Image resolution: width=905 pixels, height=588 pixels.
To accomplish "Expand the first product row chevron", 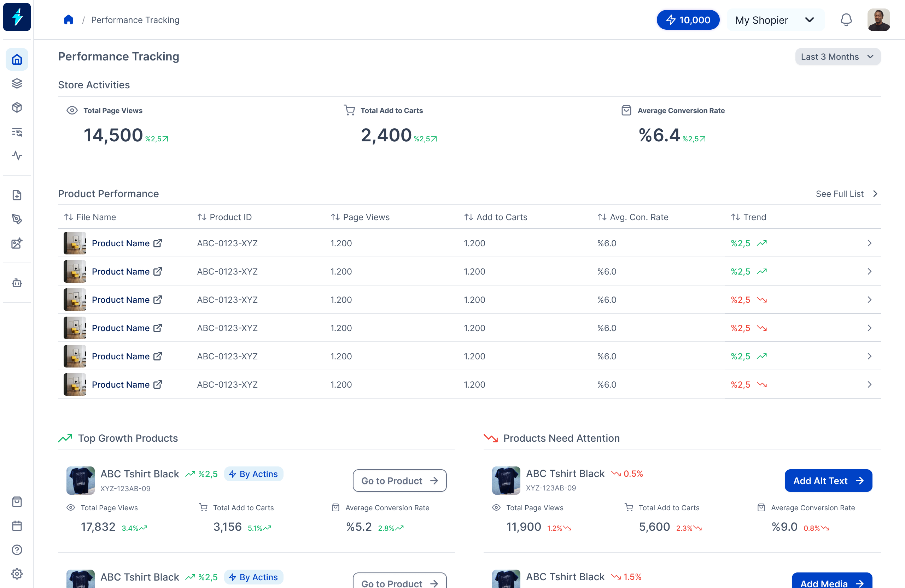I will (x=869, y=243).
